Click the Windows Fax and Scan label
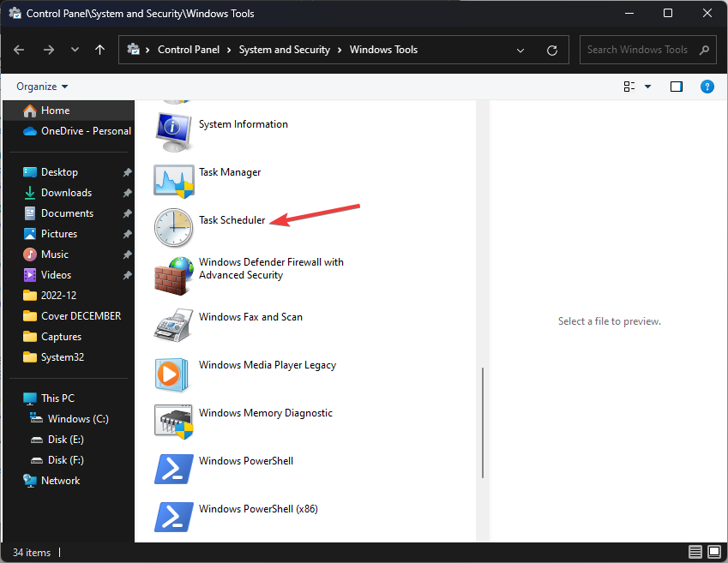 [x=250, y=317]
